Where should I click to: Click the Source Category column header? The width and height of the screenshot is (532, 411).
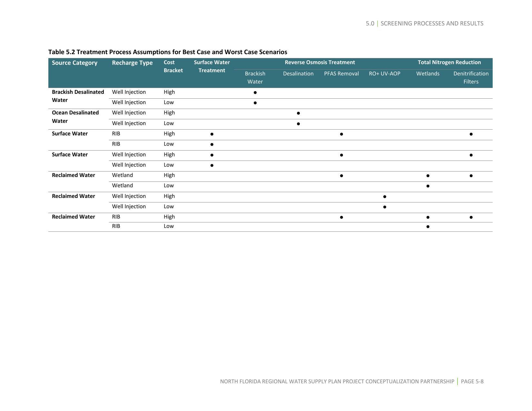pyautogui.click(x=74, y=63)
